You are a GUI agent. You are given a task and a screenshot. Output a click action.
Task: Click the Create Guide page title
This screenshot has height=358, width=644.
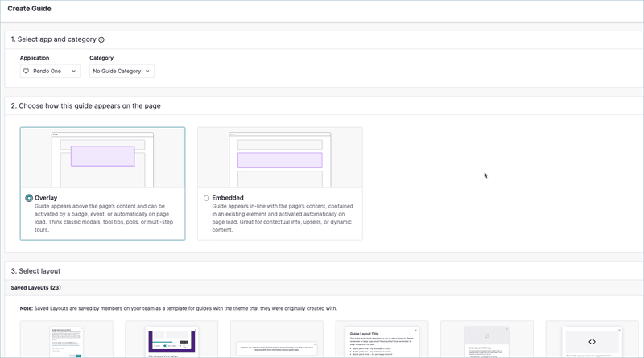30,9
